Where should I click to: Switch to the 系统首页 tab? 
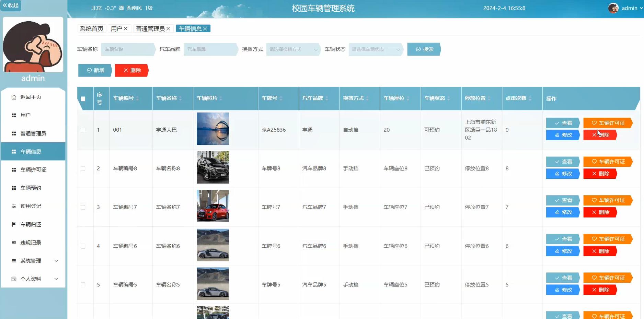[92, 28]
